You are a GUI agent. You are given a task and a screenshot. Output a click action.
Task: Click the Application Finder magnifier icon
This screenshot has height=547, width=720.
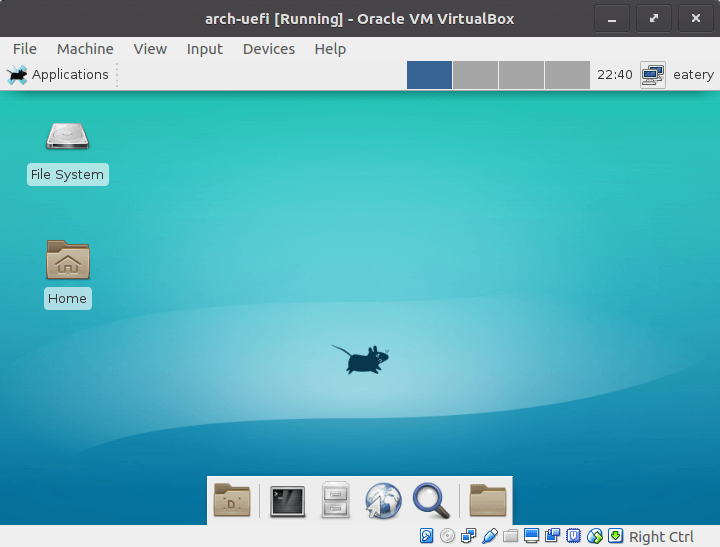(431, 499)
